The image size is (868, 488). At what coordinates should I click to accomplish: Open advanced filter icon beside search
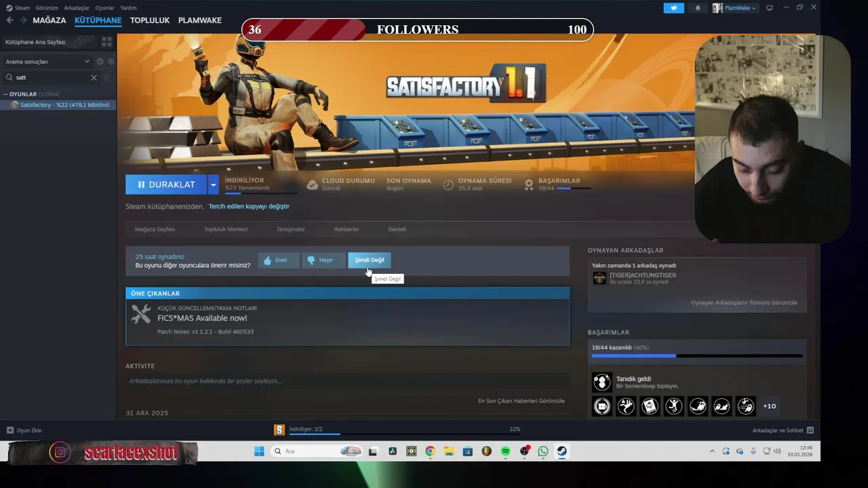[106, 77]
